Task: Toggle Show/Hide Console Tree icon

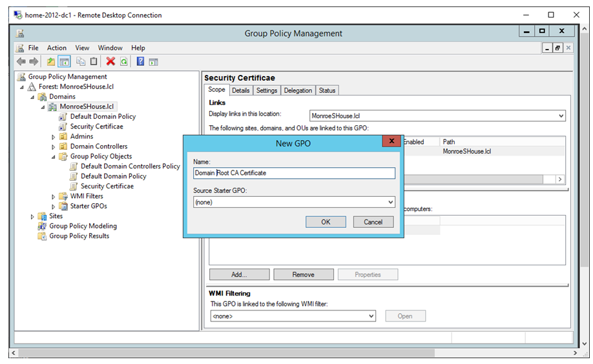Action: coord(64,61)
